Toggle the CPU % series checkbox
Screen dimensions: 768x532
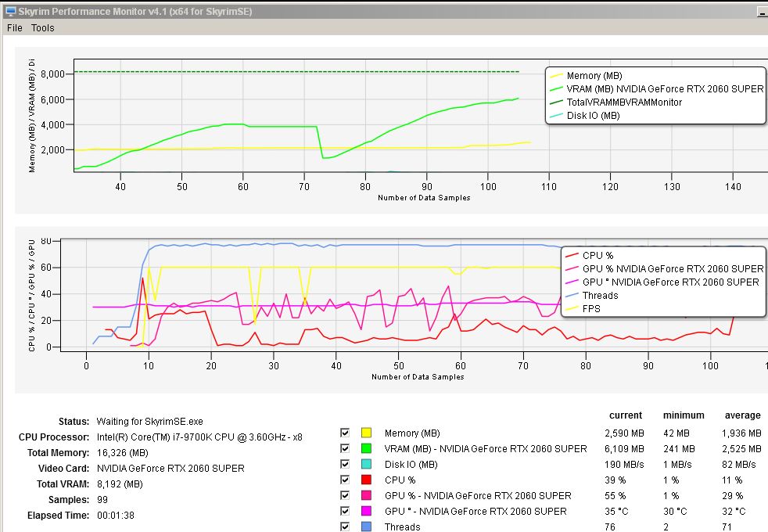pyautogui.click(x=345, y=480)
